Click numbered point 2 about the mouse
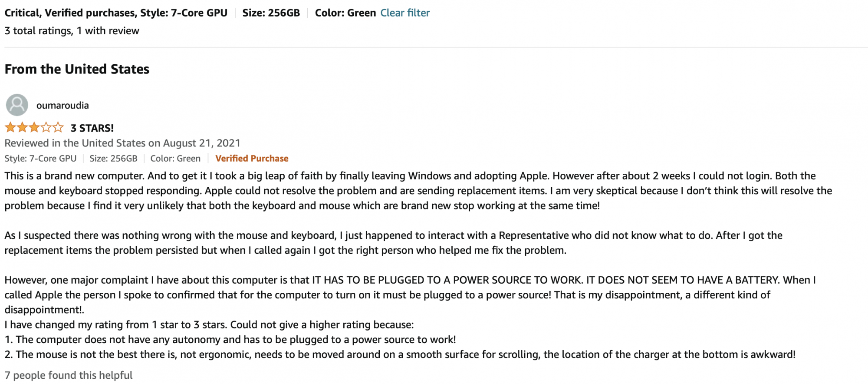Image resolution: width=868 pixels, height=384 pixels. click(399, 354)
